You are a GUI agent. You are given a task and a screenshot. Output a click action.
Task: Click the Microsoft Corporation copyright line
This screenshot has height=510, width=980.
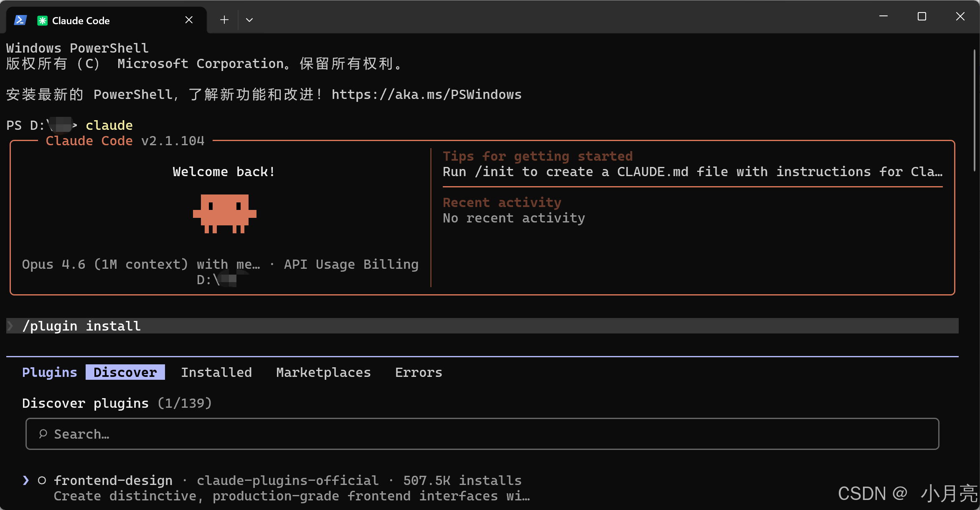pos(204,63)
